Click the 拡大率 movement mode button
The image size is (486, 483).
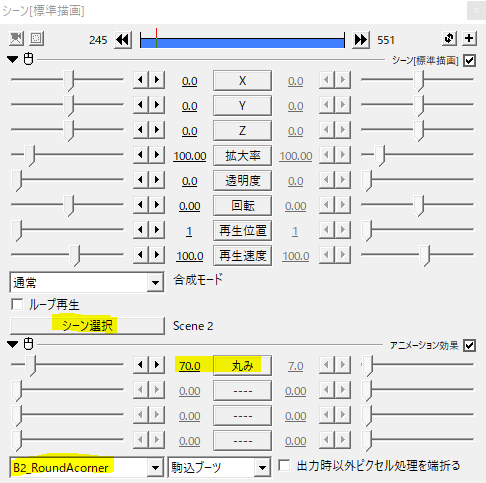tap(242, 156)
